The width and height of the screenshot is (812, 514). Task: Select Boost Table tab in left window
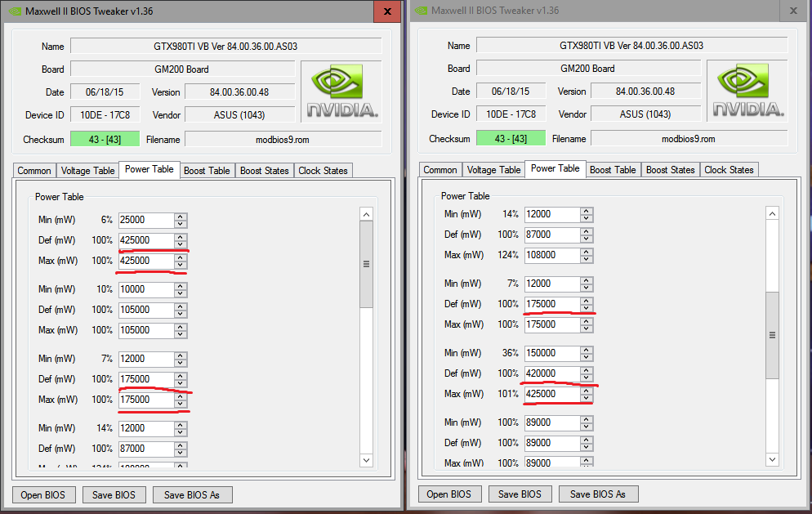click(x=207, y=171)
